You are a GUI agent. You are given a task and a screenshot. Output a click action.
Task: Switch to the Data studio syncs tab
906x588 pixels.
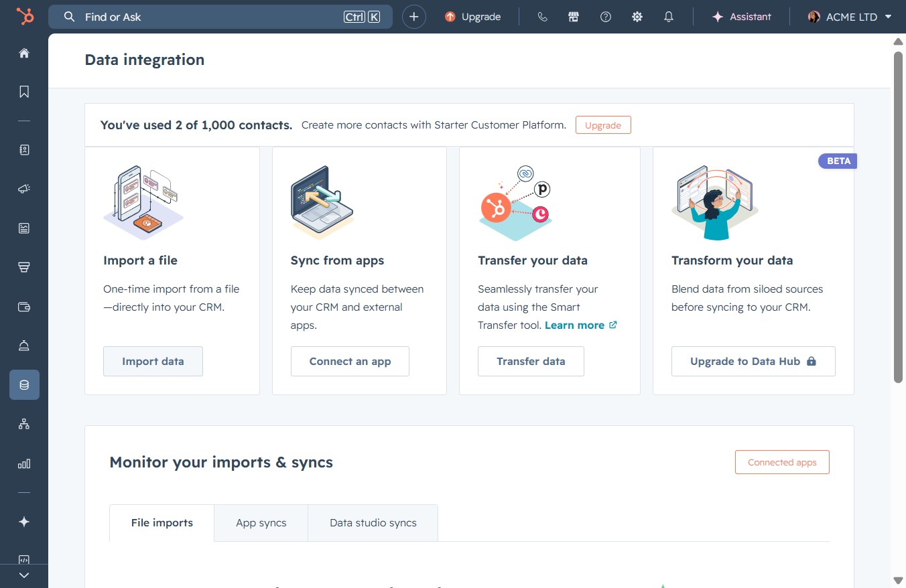click(373, 523)
